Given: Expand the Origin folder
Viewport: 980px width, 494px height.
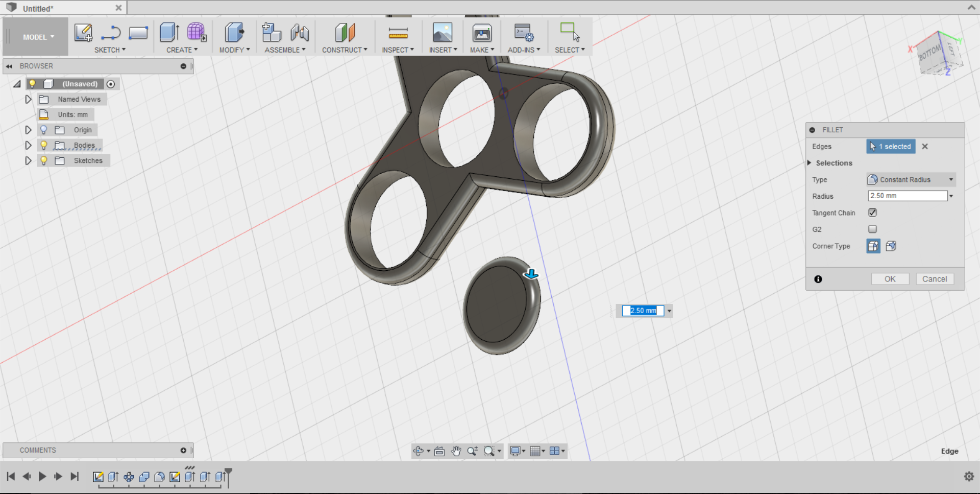Looking at the screenshot, I should click(29, 130).
